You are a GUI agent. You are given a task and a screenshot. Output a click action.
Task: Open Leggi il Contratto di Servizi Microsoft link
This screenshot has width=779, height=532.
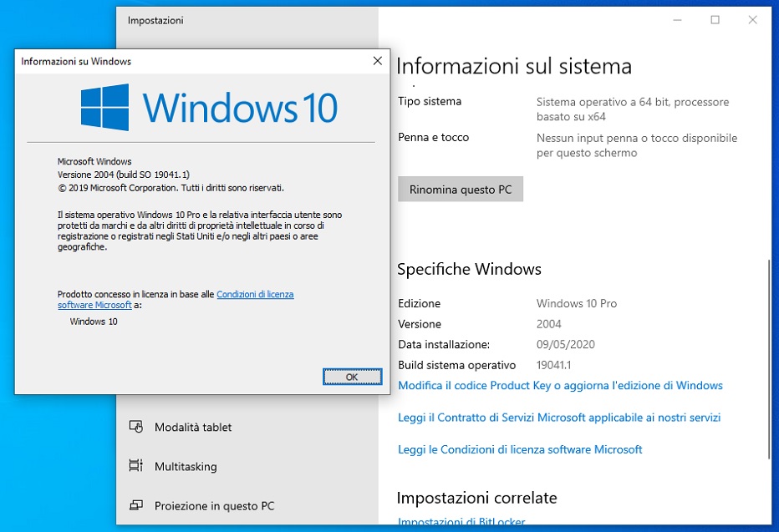point(559,418)
